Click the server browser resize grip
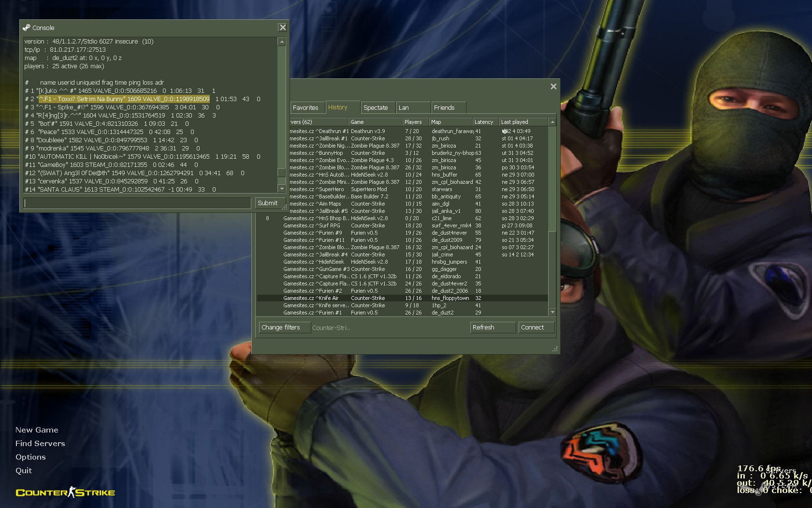 click(555, 349)
